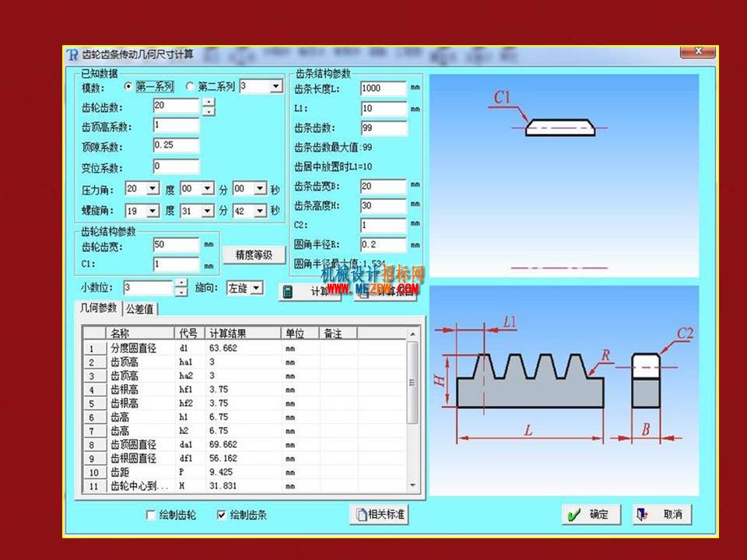
Task: Decrease 小数位 with down stepper arrow
Action: [x=181, y=292]
